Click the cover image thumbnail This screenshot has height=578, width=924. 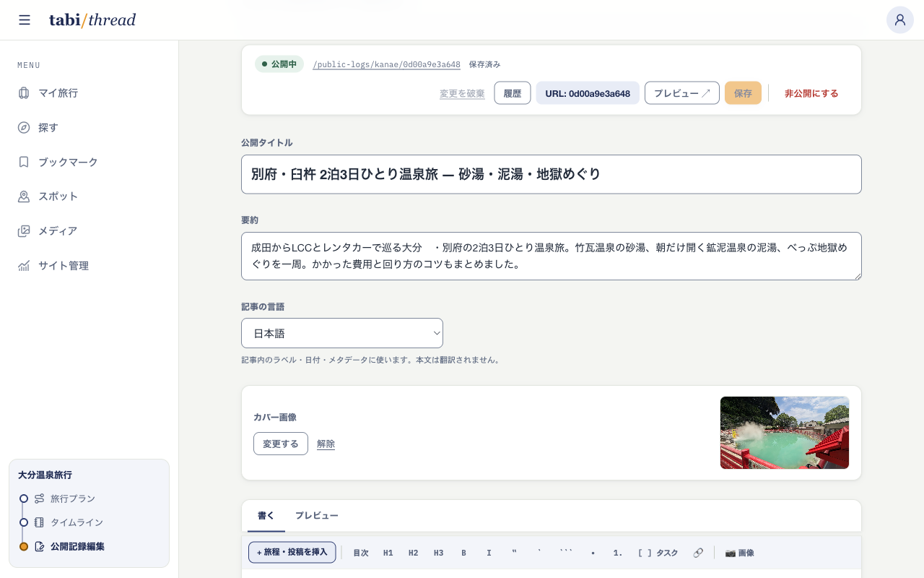[785, 433]
